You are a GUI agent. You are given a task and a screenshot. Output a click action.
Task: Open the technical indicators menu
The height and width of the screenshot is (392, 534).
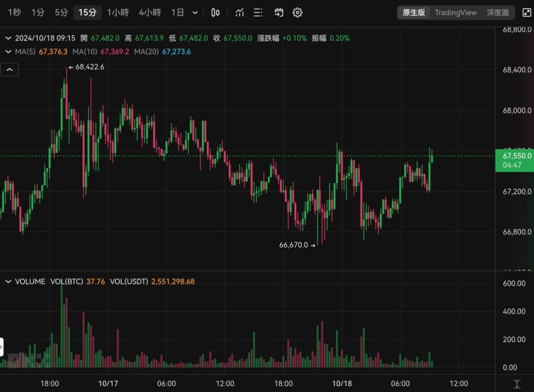click(x=239, y=13)
